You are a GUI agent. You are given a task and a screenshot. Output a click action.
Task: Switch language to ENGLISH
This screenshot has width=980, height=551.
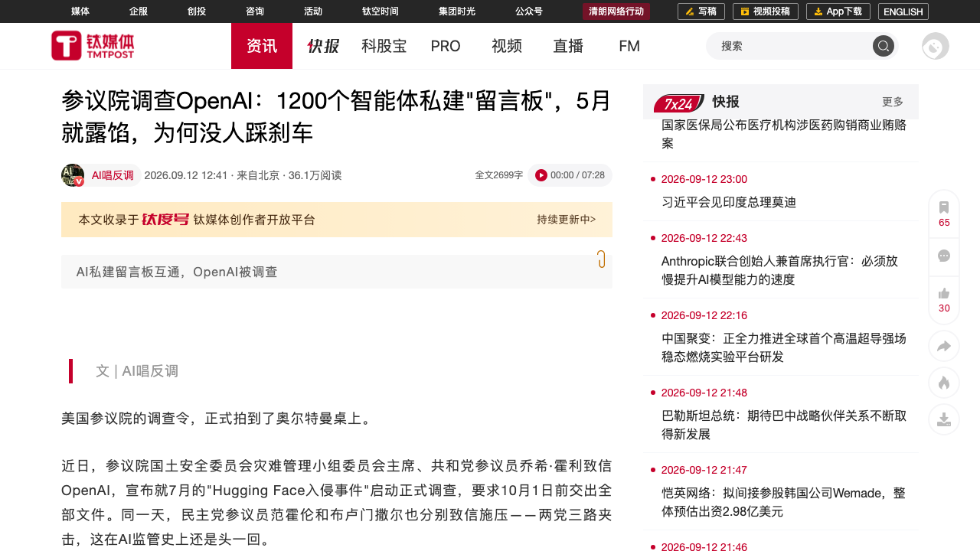coord(903,11)
